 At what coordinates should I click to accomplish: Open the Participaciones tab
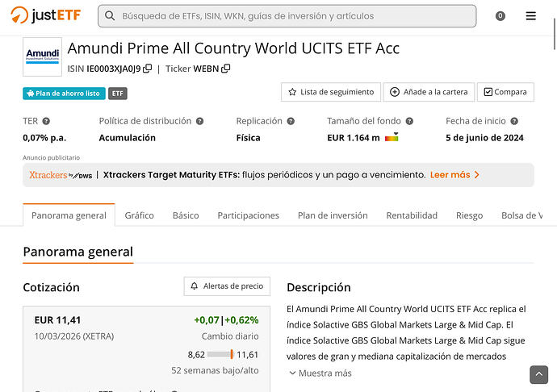coord(248,215)
